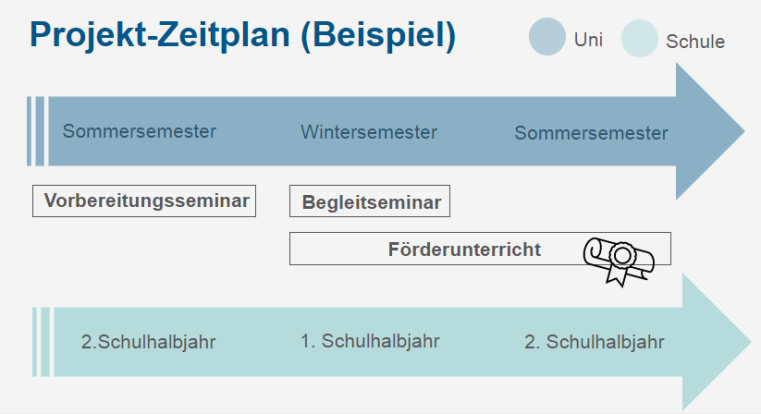
Task: Click the Förderunterricht text label
Action: (464, 249)
